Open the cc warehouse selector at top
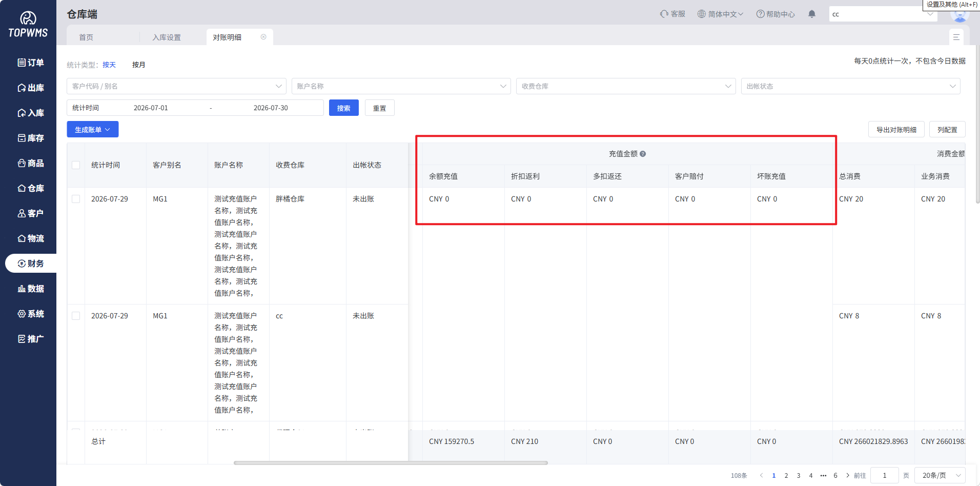 click(x=883, y=14)
